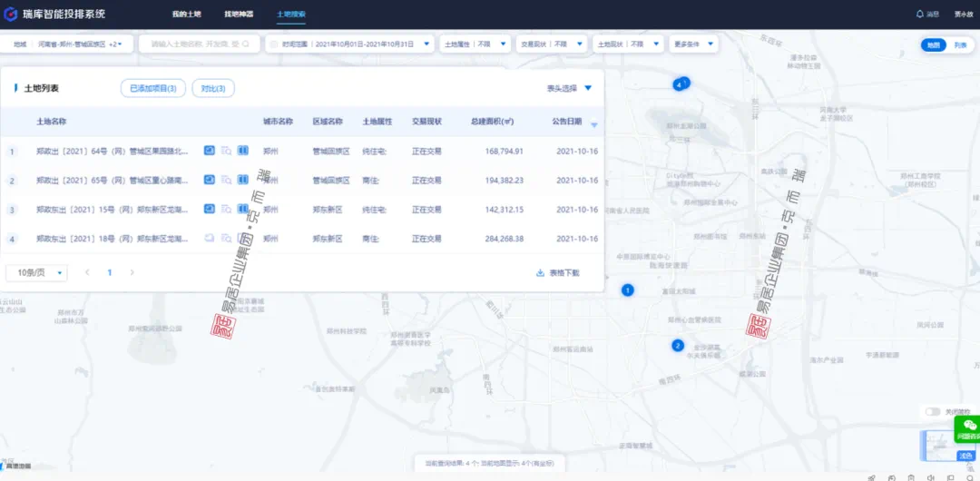The width and height of the screenshot is (980, 481).
Task: Click map marker number 2
Action: [x=677, y=345]
